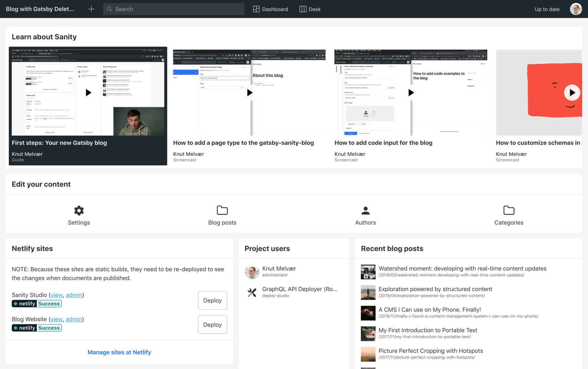Open the Categories folder icon
The height and width of the screenshot is (369, 588).
point(509,210)
